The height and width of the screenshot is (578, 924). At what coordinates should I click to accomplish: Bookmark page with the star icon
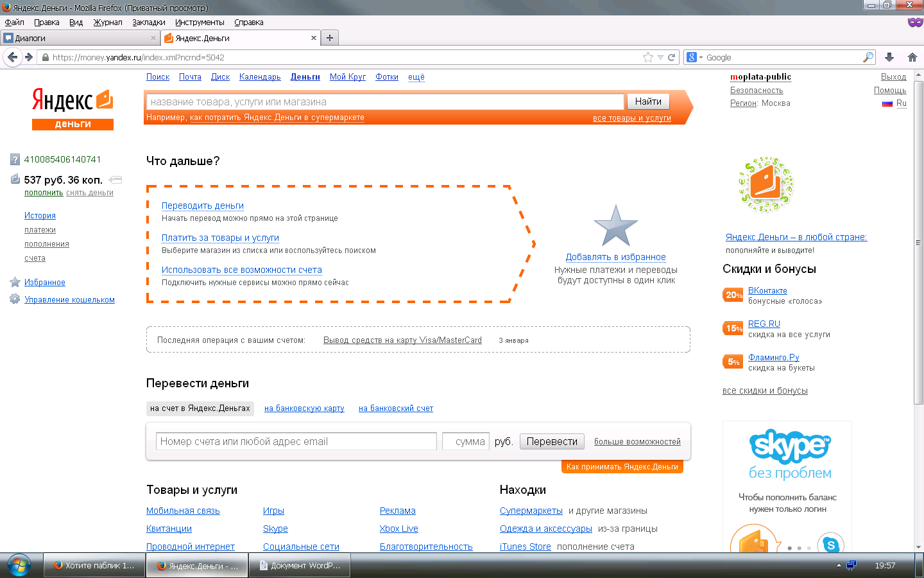click(648, 57)
